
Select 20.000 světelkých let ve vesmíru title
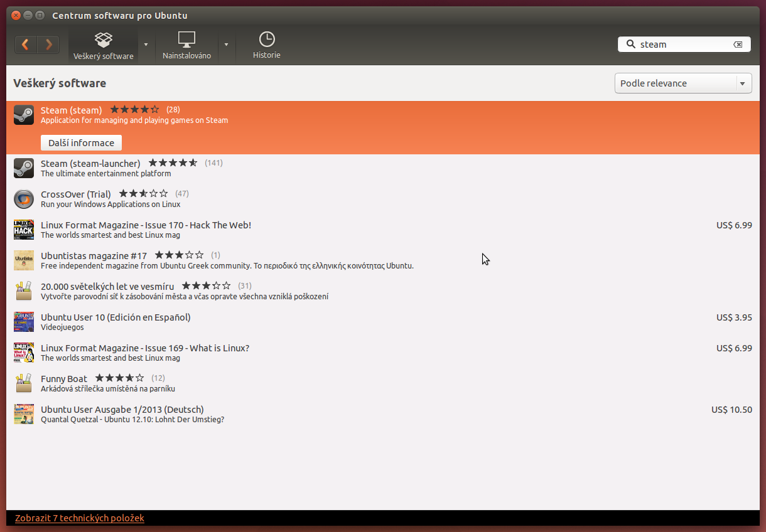click(x=107, y=286)
